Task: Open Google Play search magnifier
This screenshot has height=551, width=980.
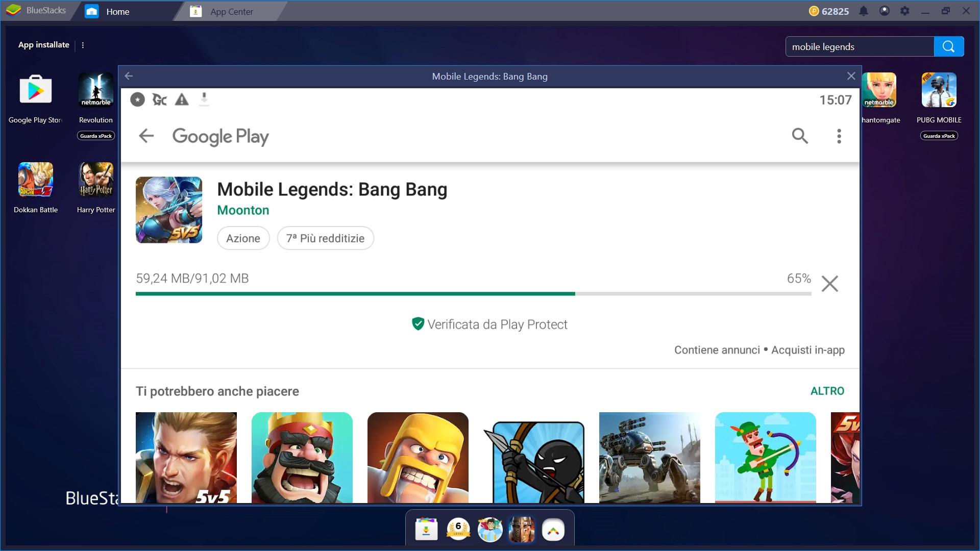Action: tap(800, 136)
